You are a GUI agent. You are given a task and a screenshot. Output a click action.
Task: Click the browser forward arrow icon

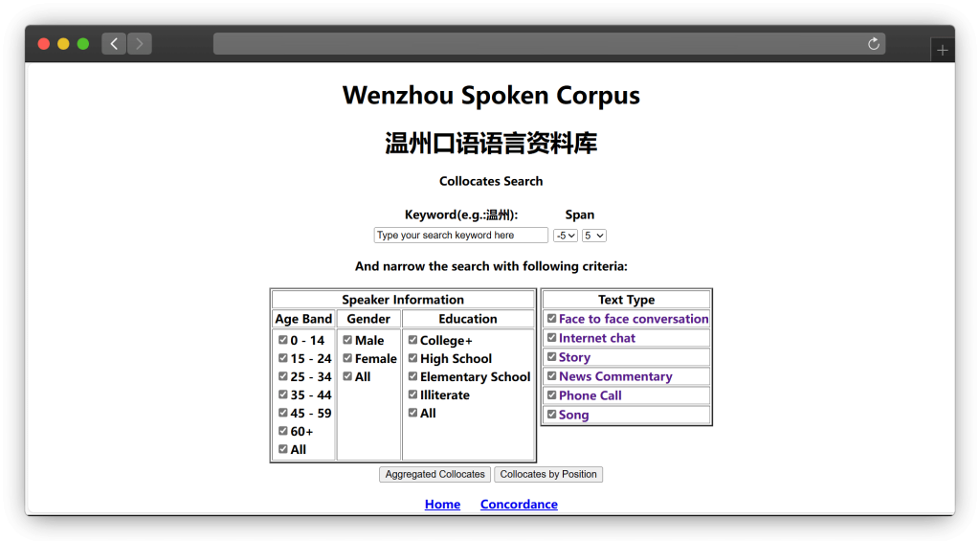pyautogui.click(x=140, y=44)
